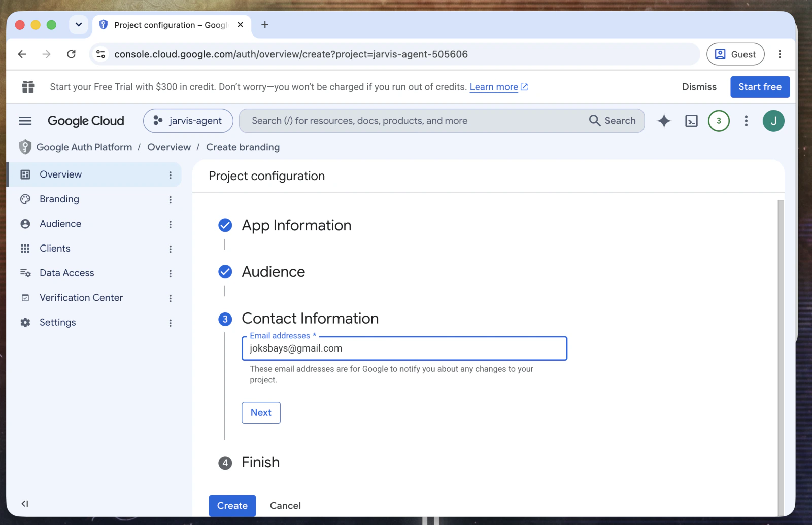Jump to the Finish step
Image resolution: width=812 pixels, height=525 pixels.
260,462
